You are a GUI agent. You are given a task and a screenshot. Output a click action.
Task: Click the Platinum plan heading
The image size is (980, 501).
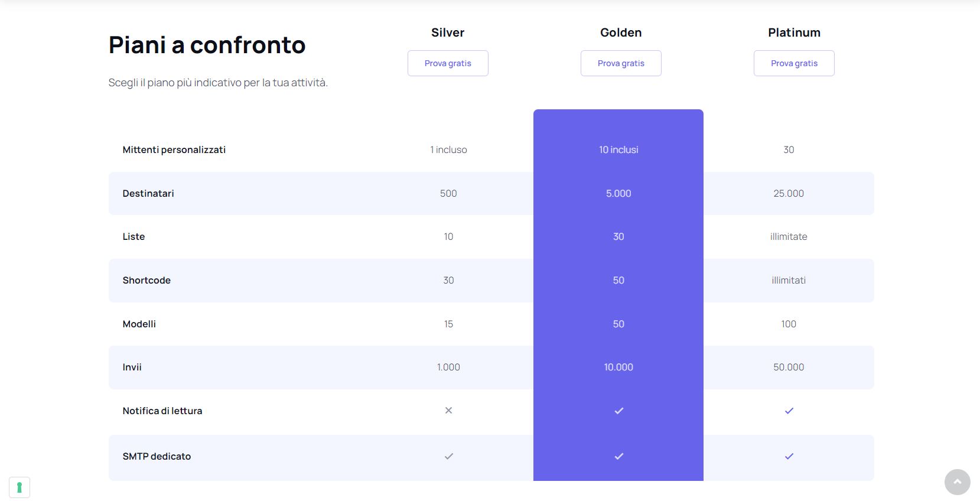click(794, 32)
